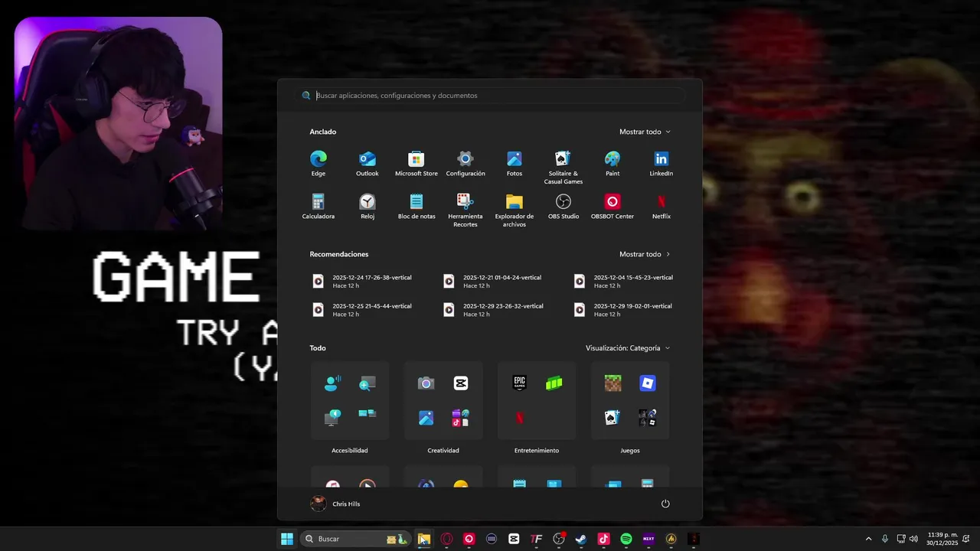Screen dimensions: 980x551
Task: Launch Minecraft in Juegos group
Action: coord(613,383)
